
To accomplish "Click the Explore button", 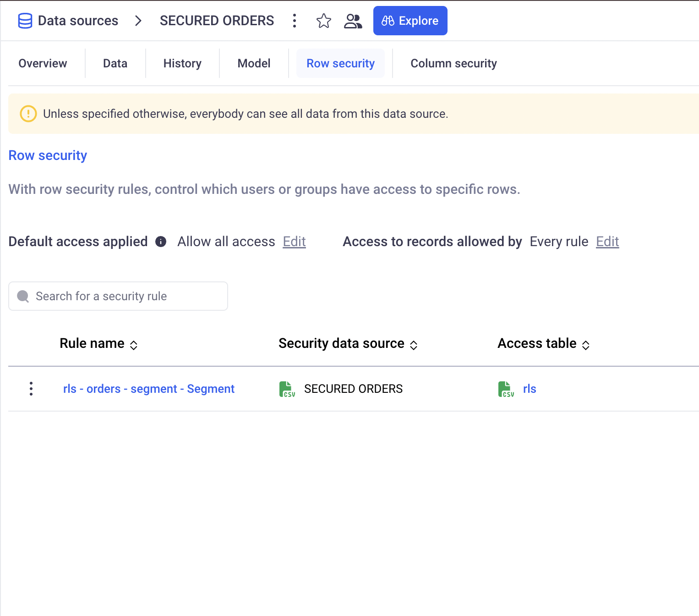I will 410,21.
